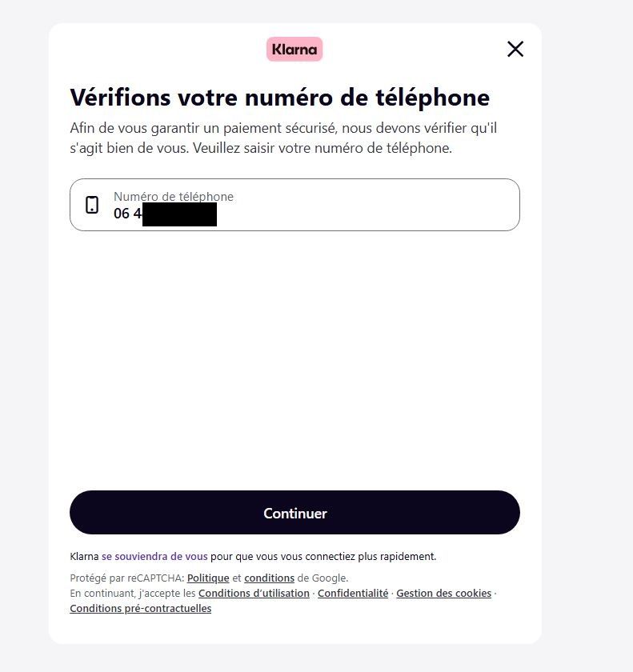Click the 'Afin de vous garantir' description text
This screenshot has height=672, width=633.
pyautogui.click(x=283, y=138)
